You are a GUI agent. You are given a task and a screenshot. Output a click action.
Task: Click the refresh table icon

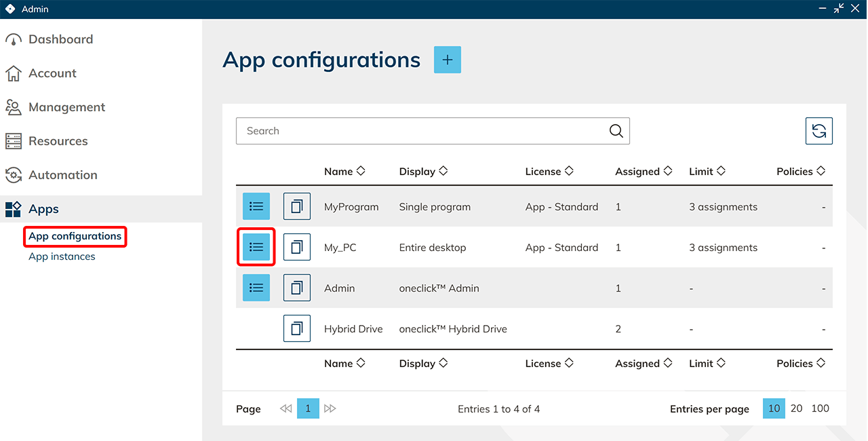(818, 131)
